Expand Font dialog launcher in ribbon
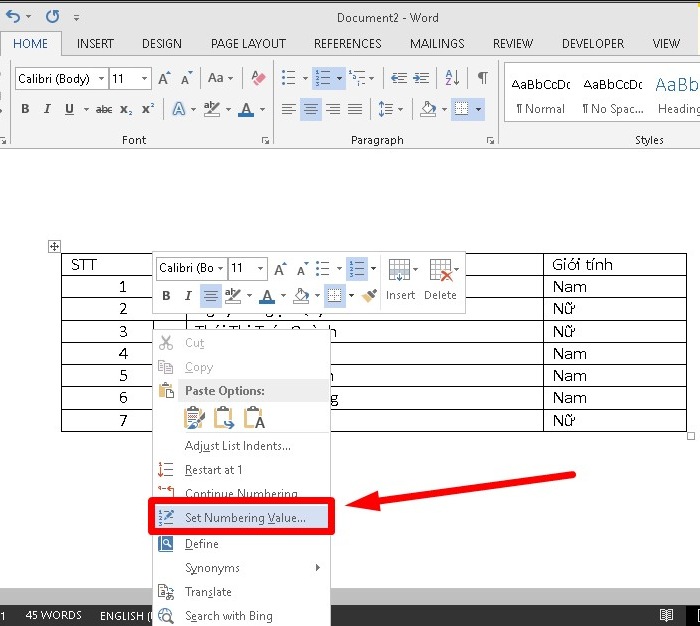 (x=266, y=141)
